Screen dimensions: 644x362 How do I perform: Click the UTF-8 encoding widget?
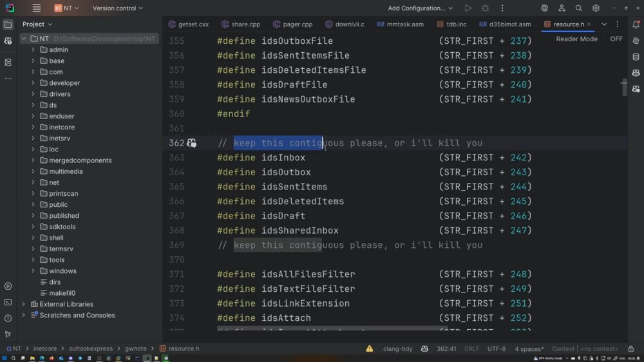click(x=497, y=348)
